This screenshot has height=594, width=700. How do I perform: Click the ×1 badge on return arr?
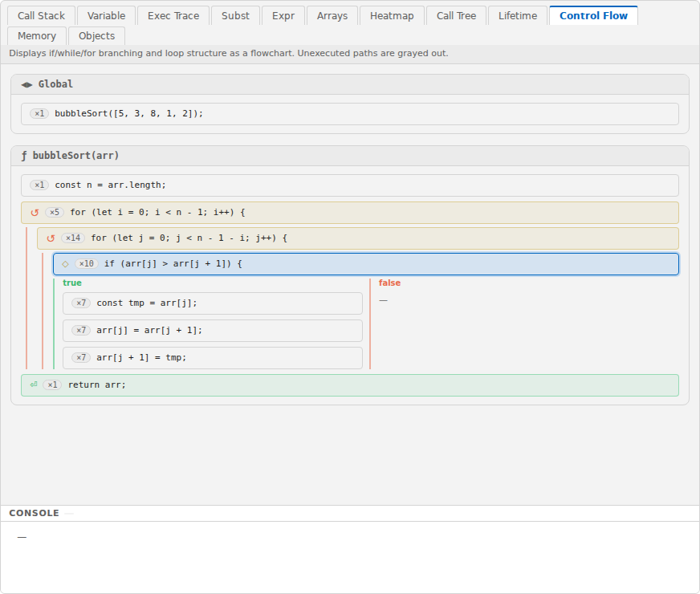pyautogui.click(x=52, y=384)
